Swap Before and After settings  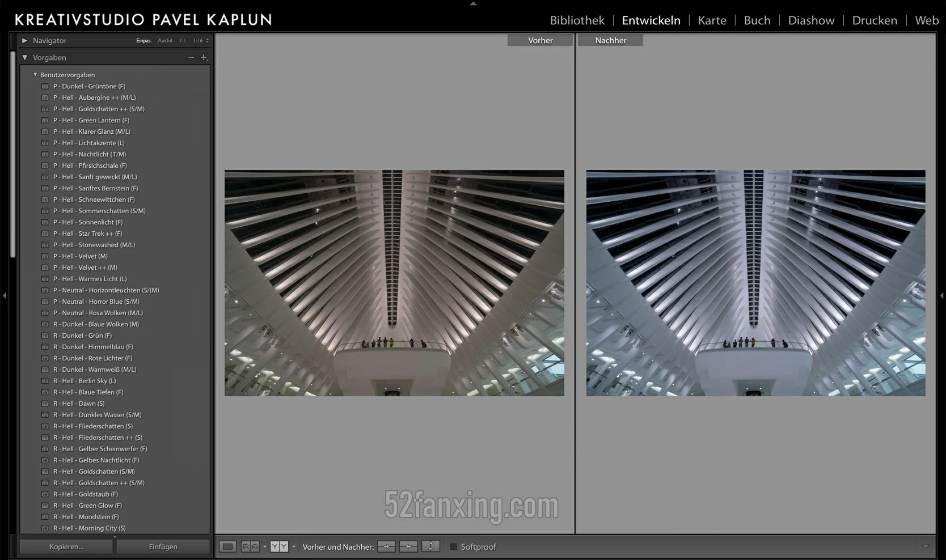pyautogui.click(x=430, y=546)
